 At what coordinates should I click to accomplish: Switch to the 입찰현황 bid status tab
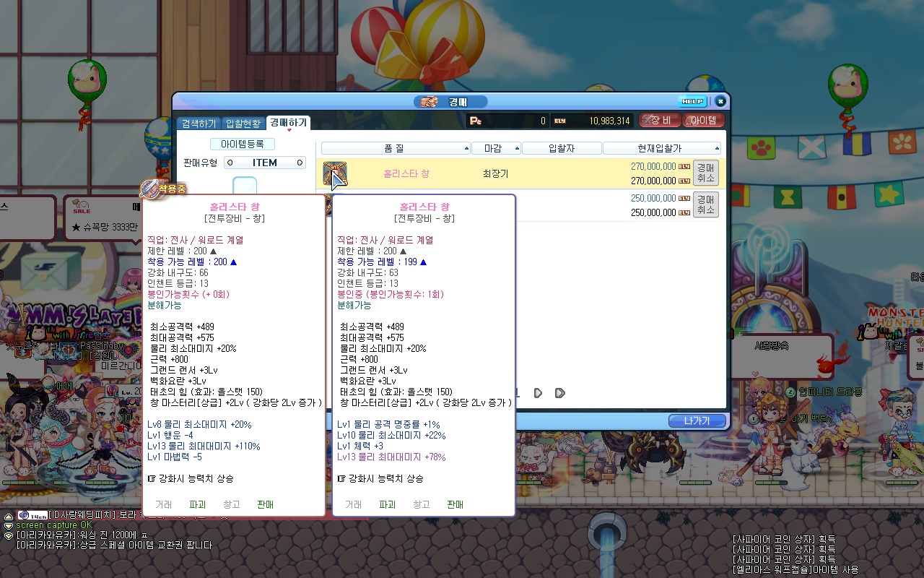pos(243,124)
